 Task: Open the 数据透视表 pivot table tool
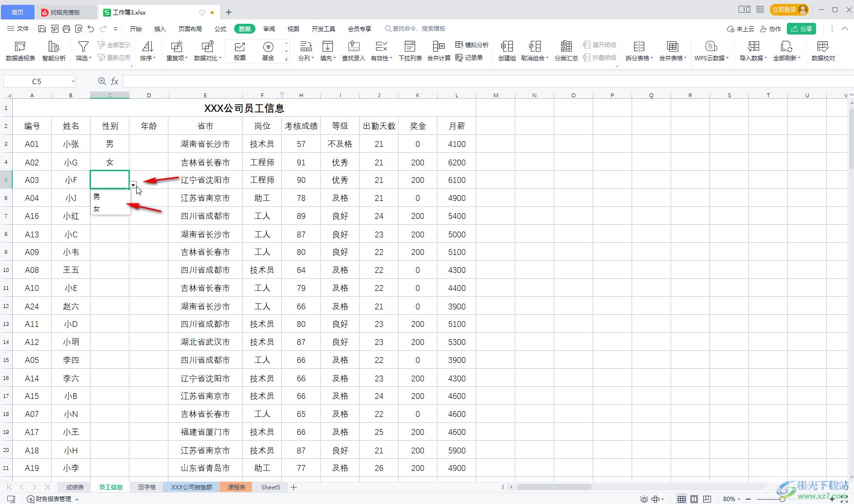coord(20,51)
